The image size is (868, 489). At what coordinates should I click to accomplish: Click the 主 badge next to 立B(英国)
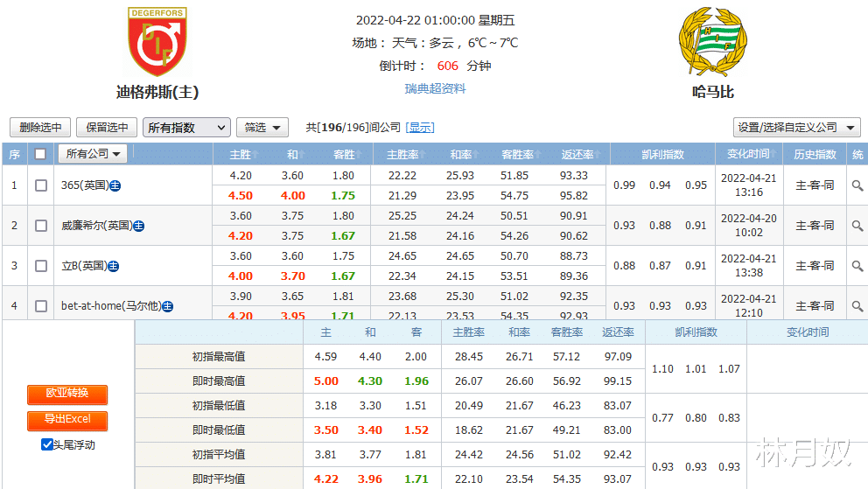113,266
